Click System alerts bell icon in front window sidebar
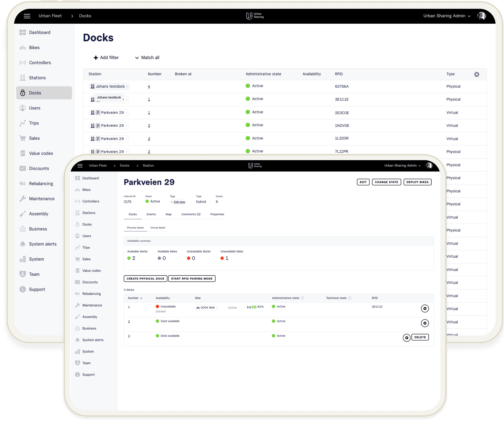This screenshot has height=421, width=504. (x=78, y=340)
